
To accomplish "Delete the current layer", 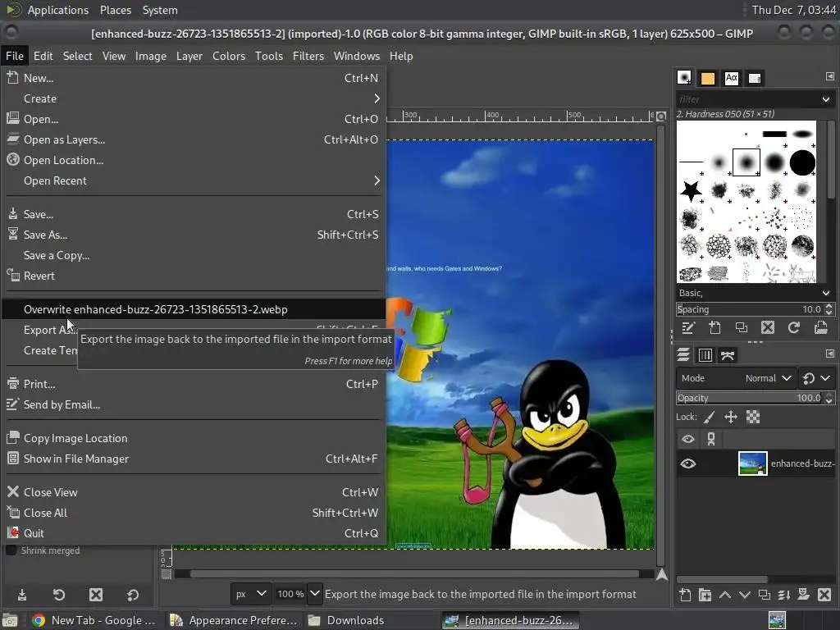I will point(824,595).
